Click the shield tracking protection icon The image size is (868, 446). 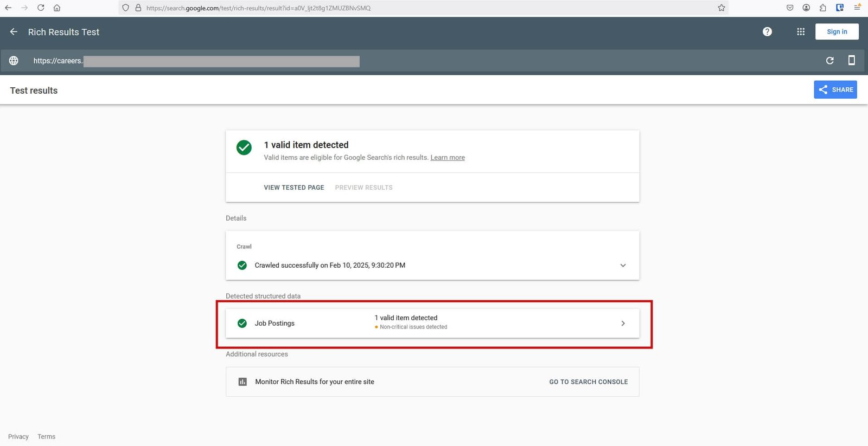[126, 8]
